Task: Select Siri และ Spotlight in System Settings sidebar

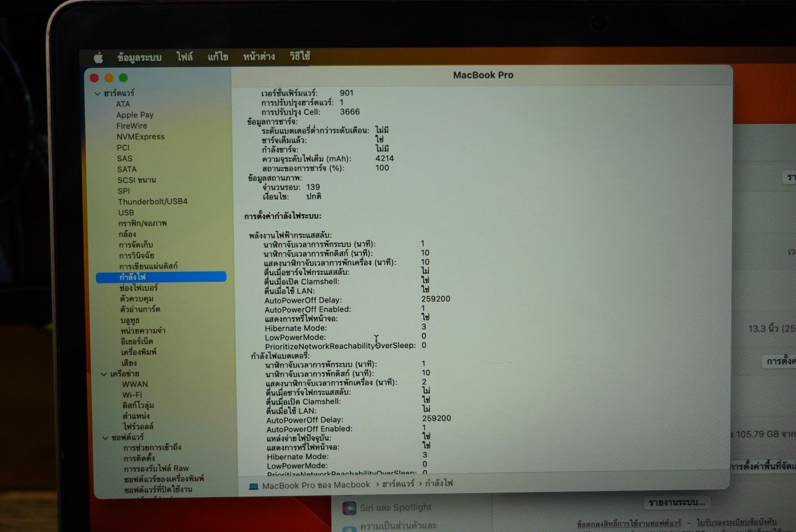Action: point(395,507)
